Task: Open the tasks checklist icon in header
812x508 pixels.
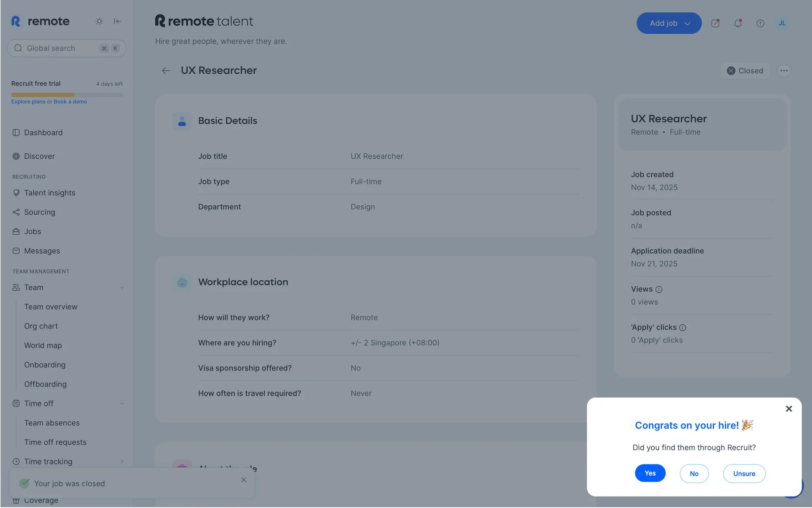Action: click(715, 23)
